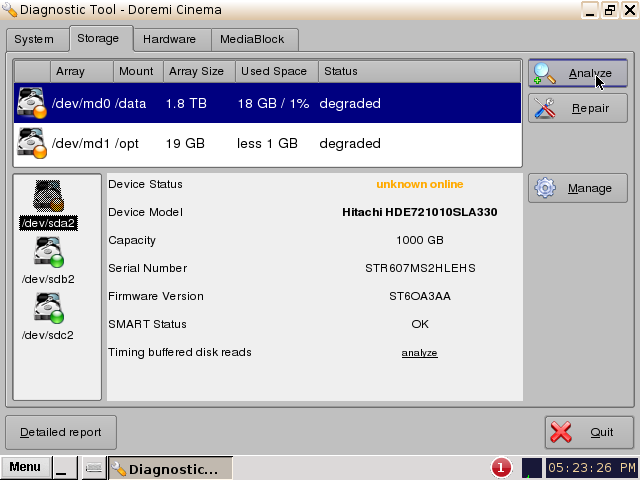Click the keyboard icon in taskbar
Viewport: 640px width, 480px height.
tap(93, 467)
